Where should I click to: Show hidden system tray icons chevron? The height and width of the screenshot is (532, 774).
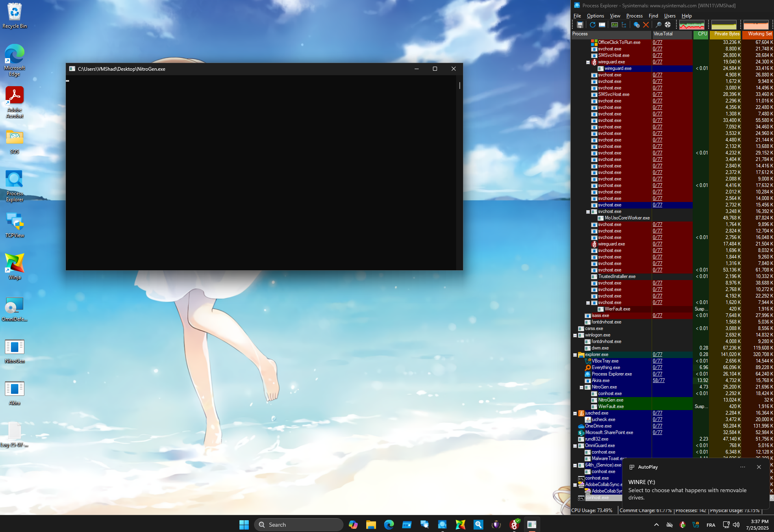tap(657, 525)
